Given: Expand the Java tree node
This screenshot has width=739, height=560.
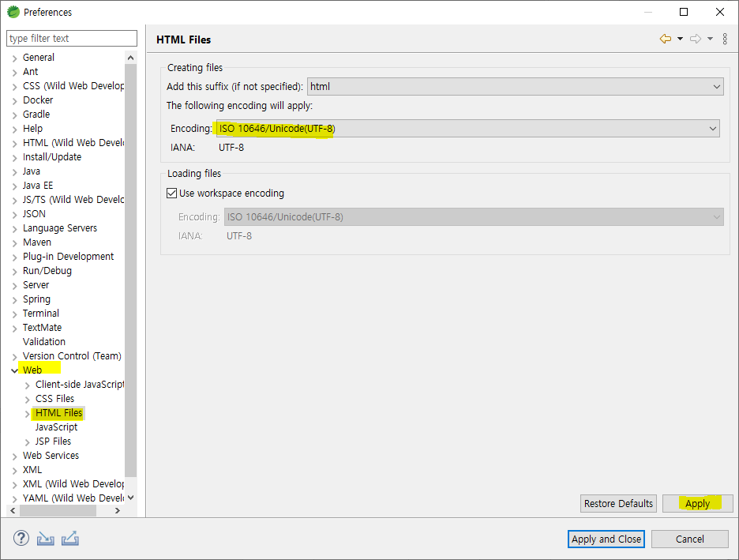Looking at the screenshot, I should click(x=15, y=172).
